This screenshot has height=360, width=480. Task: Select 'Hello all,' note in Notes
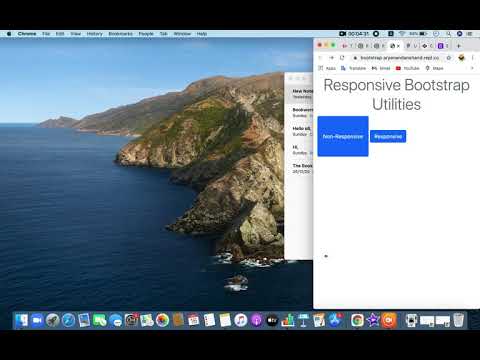coord(299,131)
